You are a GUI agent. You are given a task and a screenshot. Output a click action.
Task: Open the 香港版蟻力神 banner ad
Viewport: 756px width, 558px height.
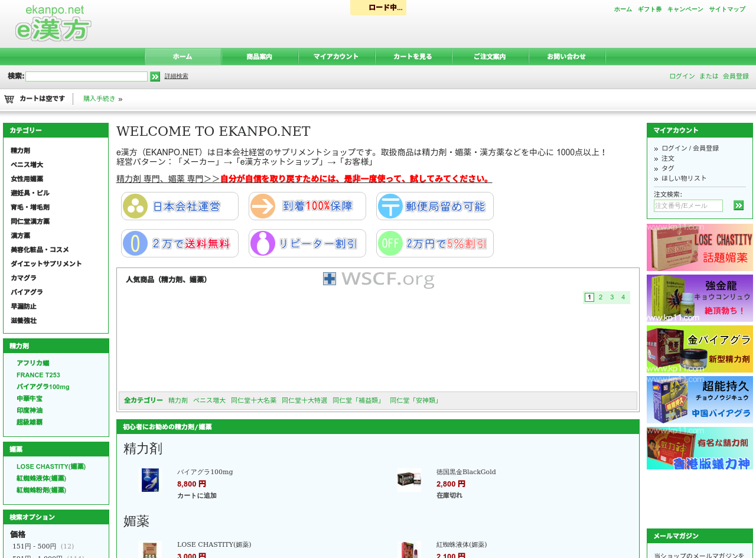(x=700, y=448)
